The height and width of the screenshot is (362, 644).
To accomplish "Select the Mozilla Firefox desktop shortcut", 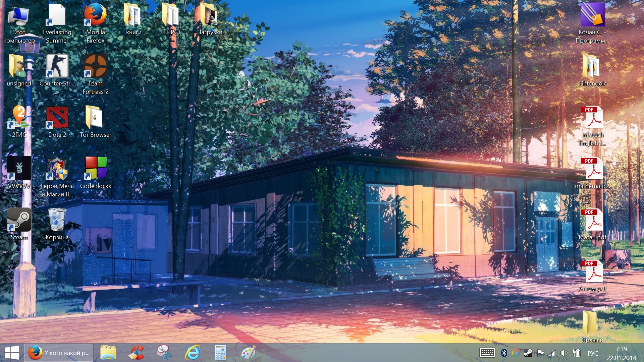I will [95, 16].
